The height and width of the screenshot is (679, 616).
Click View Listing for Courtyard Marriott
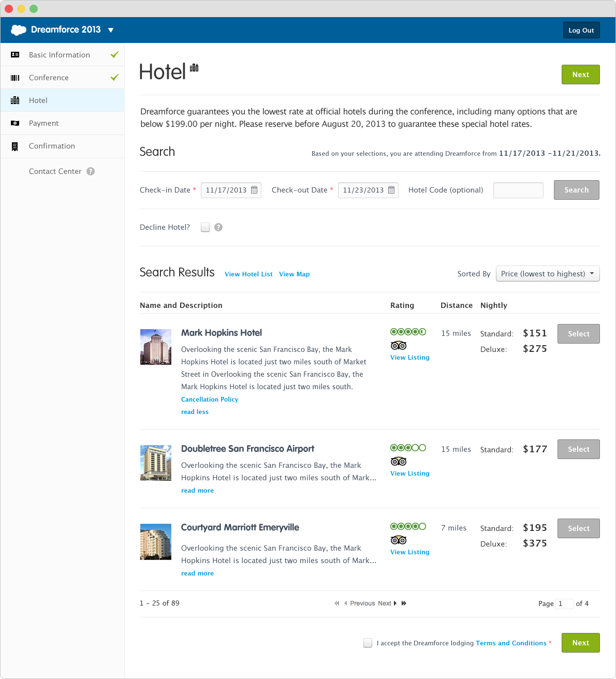point(410,552)
